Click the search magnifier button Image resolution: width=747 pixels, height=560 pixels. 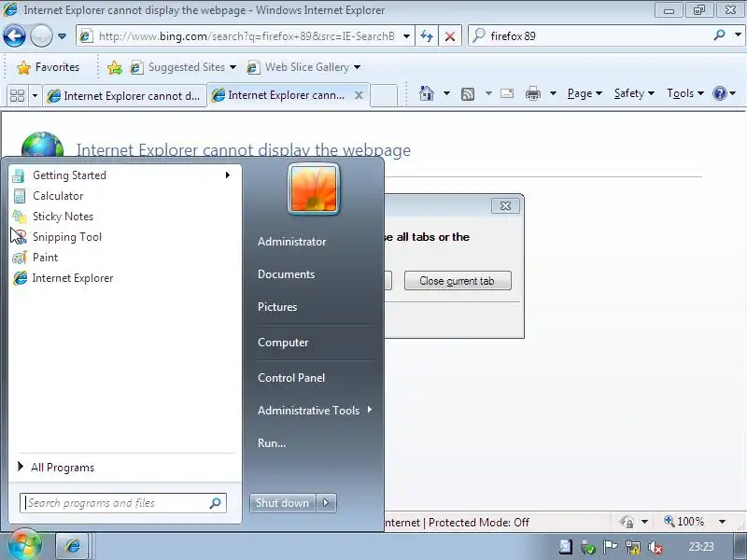[719, 35]
